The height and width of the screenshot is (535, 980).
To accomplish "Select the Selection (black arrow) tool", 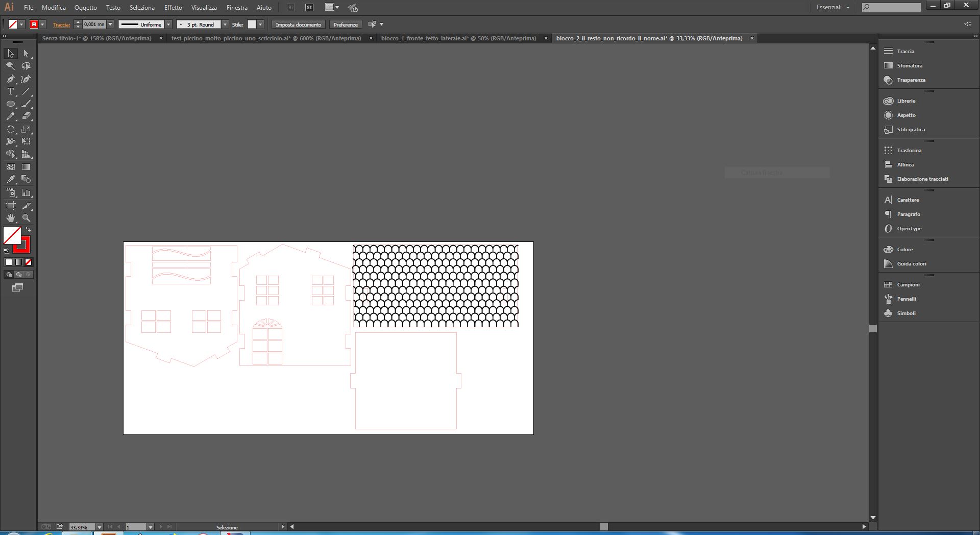I will tap(11, 54).
